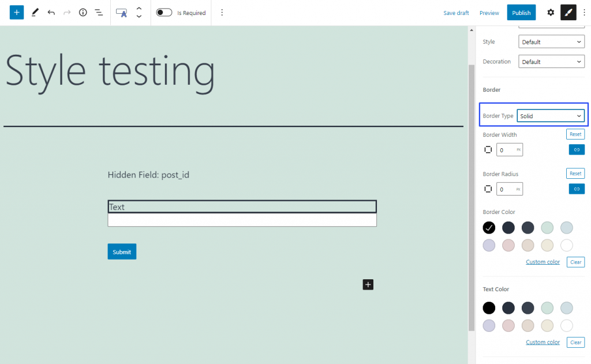Clear the Border Color selection
Viewport: 591px width, 364px height.
pyautogui.click(x=575, y=262)
